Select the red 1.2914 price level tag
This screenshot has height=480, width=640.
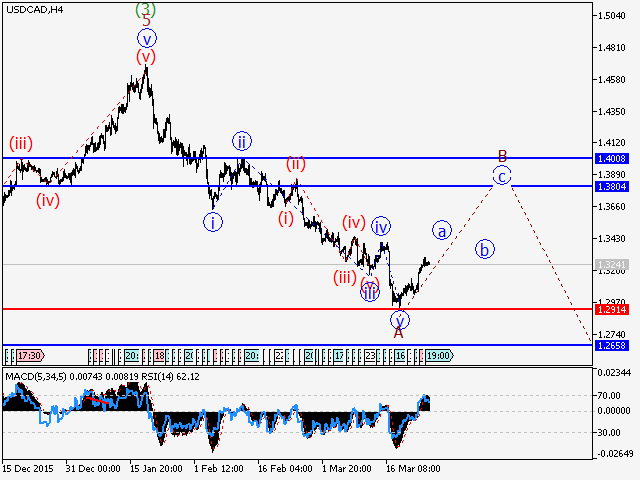pyautogui.click(x=611, y=309)
